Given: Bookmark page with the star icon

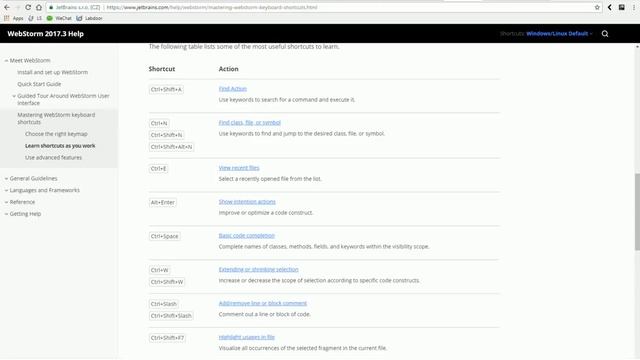Looking at the screenshot, I should [597, 7].
